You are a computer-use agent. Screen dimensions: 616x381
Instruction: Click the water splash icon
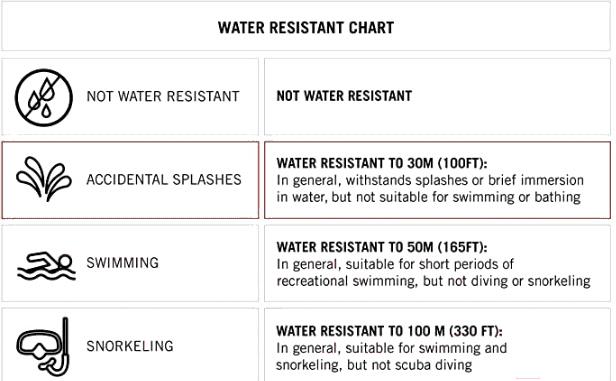click(x=44, y=179)
